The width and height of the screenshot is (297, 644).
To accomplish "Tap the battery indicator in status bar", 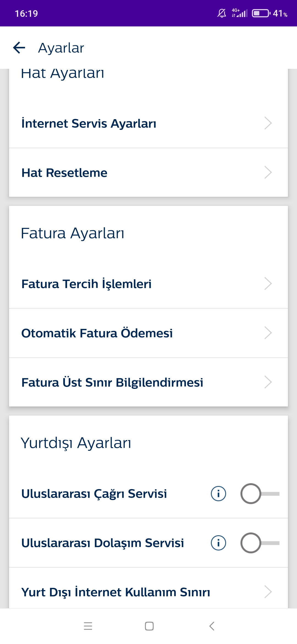I will (261, 13).
